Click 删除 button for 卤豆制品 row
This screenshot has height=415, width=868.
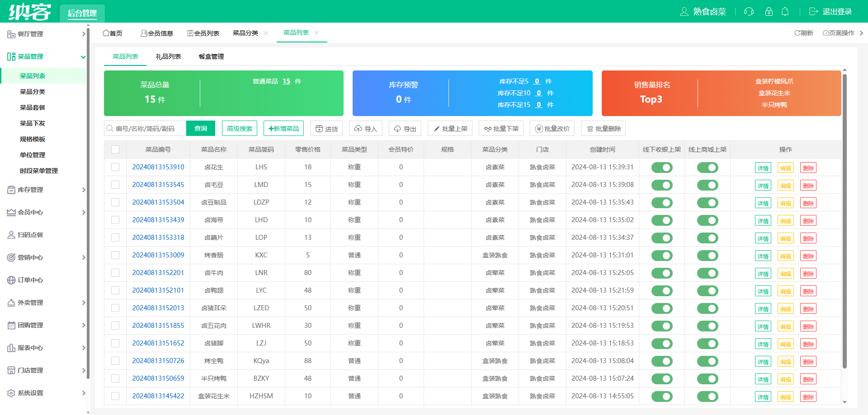pyautogui.click(x=808, y=203)
